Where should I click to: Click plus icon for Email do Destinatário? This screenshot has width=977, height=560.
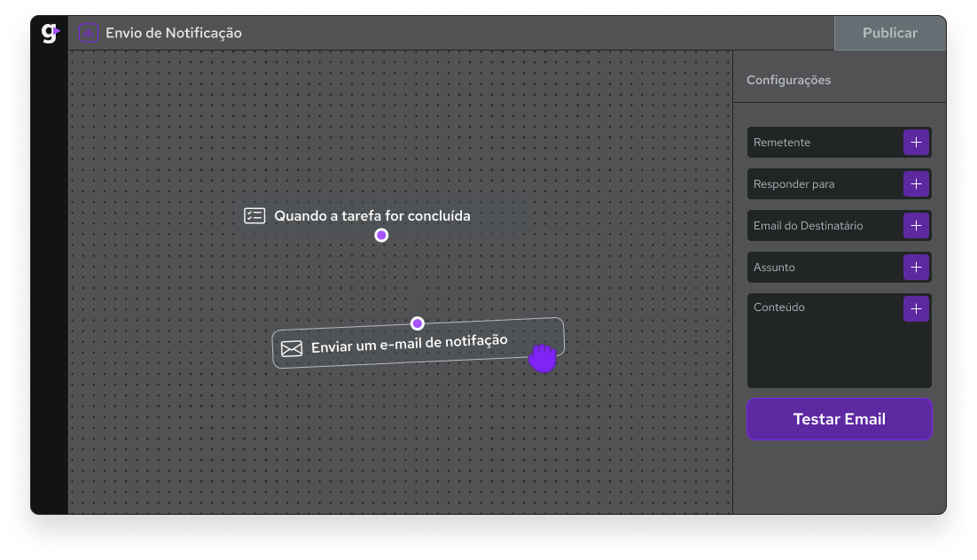point(916,226)
